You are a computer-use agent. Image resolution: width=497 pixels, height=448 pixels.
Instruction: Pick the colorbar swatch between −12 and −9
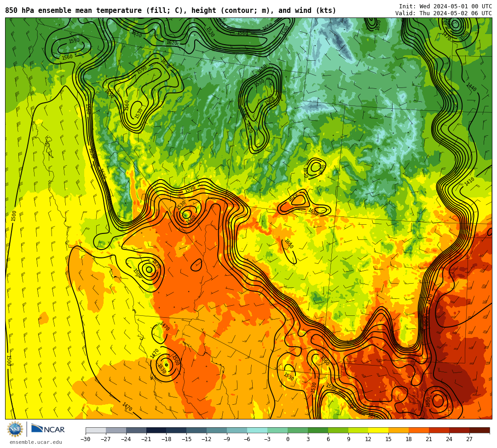(217, 430)
